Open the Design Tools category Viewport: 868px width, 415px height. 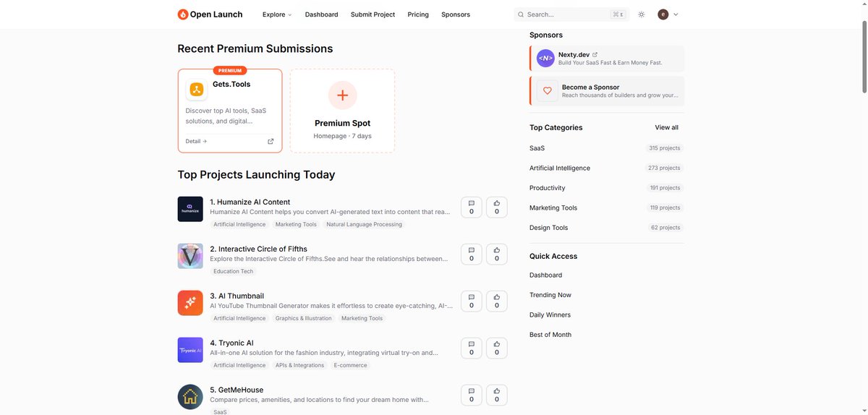(549, 227)
